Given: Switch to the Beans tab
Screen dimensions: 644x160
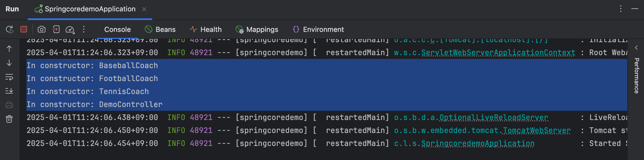Looking at the screenshot, I should (160, 29).
